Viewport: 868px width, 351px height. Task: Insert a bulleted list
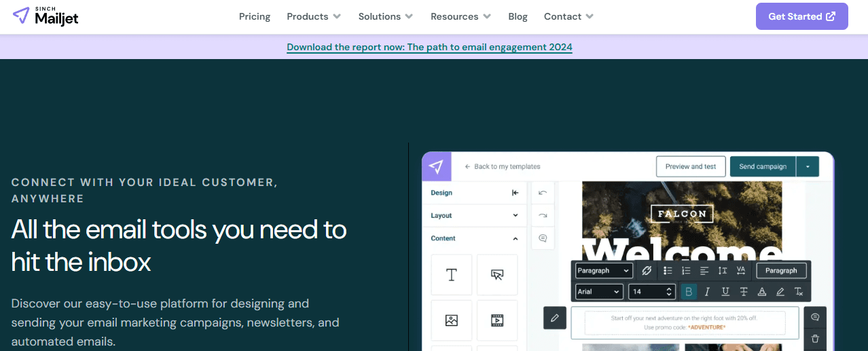click(x=668, y=270)
